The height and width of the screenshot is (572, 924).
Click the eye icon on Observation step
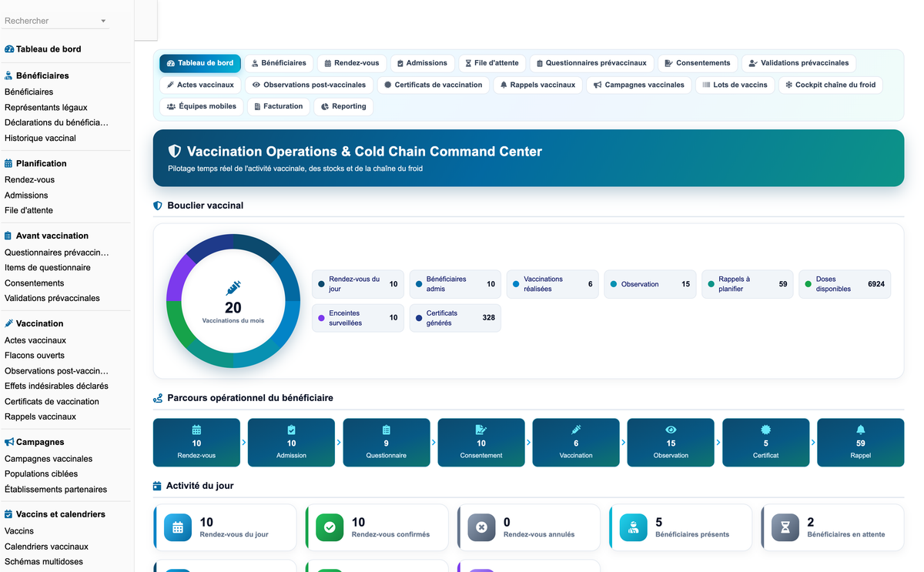click(671, 430)
